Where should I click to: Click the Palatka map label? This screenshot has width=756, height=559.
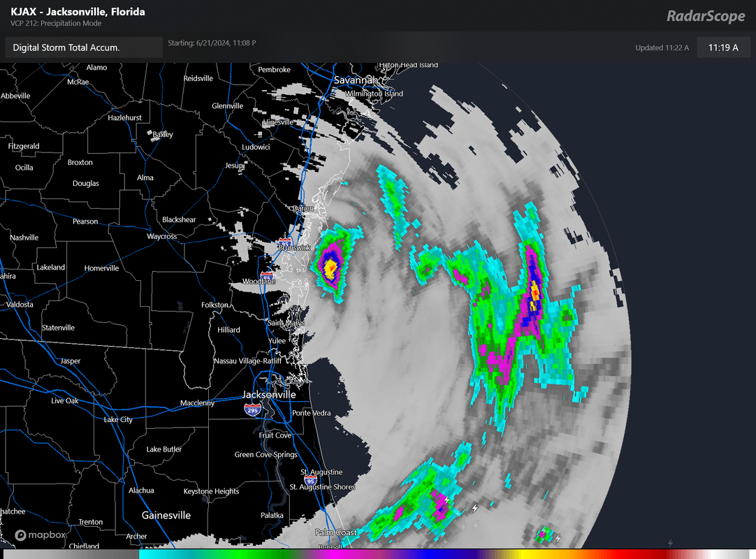[x=272, y=515]
